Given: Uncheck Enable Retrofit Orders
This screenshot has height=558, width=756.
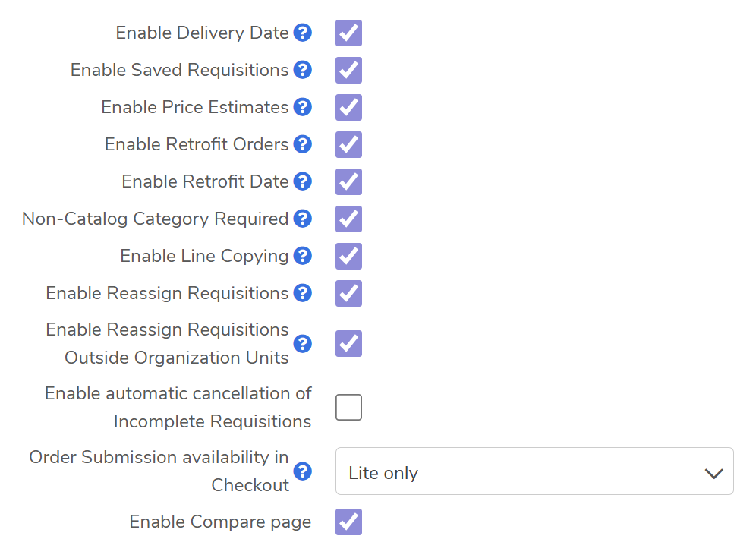Looking at the screenshot, I should point(348,144).
